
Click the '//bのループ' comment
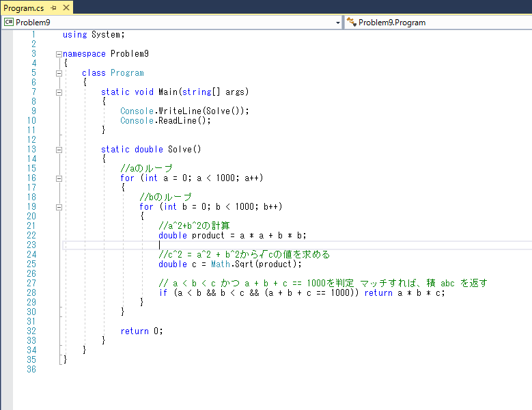(165, 197)
